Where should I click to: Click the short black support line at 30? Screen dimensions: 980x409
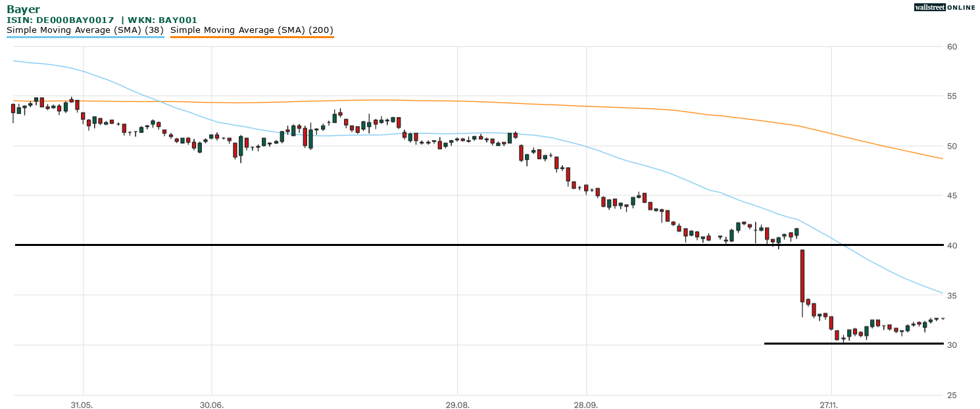click(x=855, y=343)
